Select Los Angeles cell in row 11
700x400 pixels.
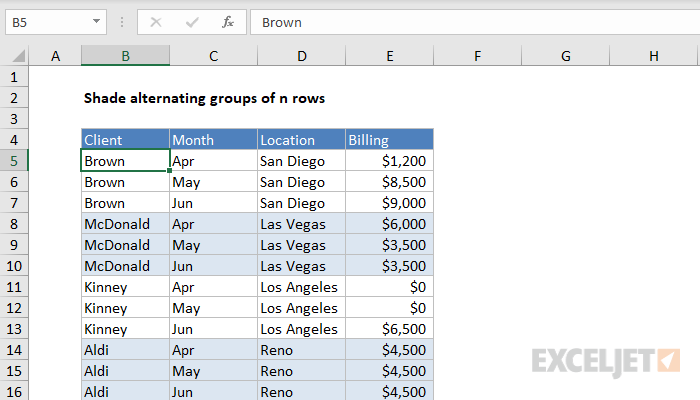pyautogui.click(x=302, y=287)
